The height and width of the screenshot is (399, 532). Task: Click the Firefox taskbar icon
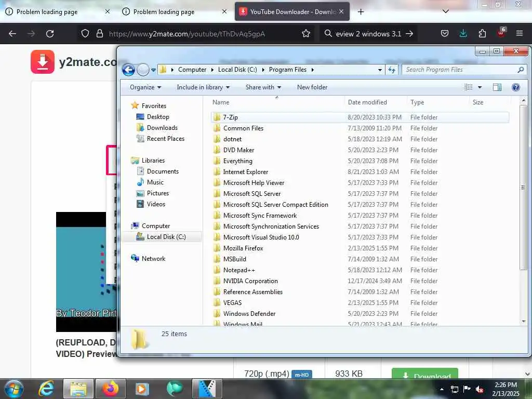tap(111, 389)
